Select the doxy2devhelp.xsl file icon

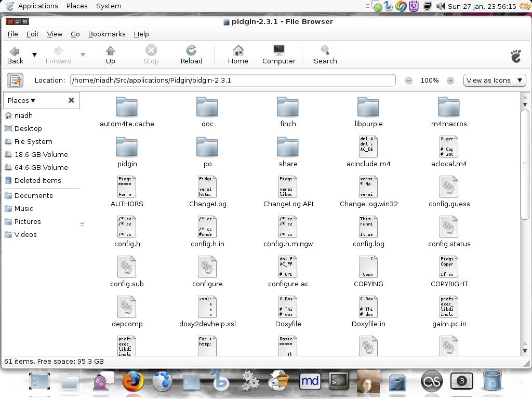207,307
